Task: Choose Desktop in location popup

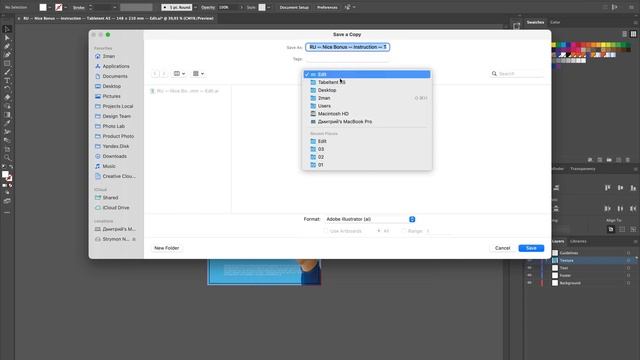Action: click(x=367, y=90)
